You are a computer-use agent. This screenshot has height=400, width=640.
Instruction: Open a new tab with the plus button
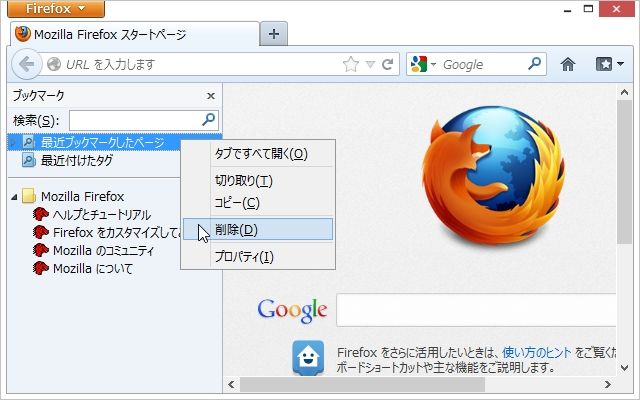pyautogui.click(x=273, y=34)
